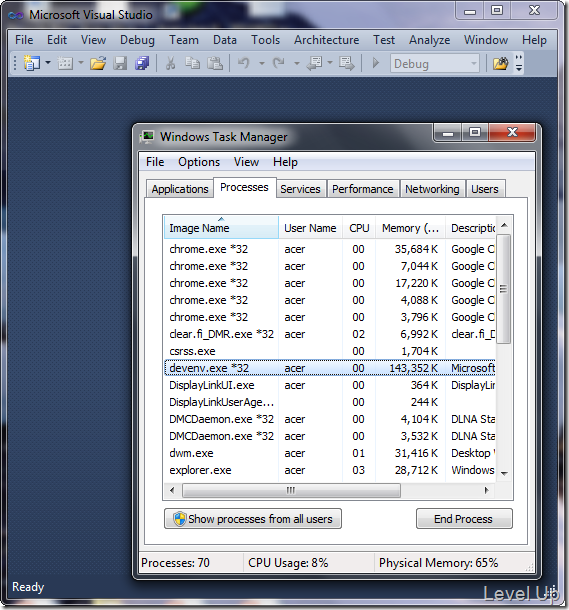Screen dimensions: 569x610
Task: Click the Copy icon in toolbar
Action: (192, 63)
